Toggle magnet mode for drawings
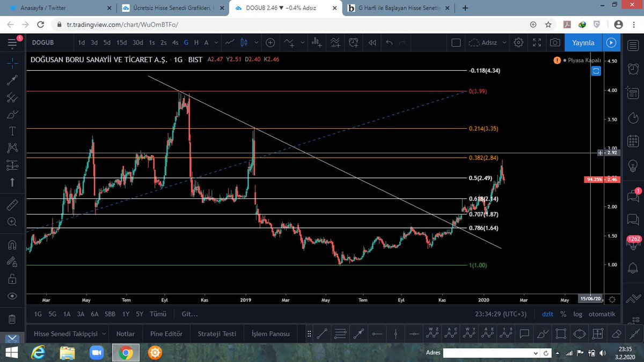Screen dimensions: 644x362 (x=12, y=245)
